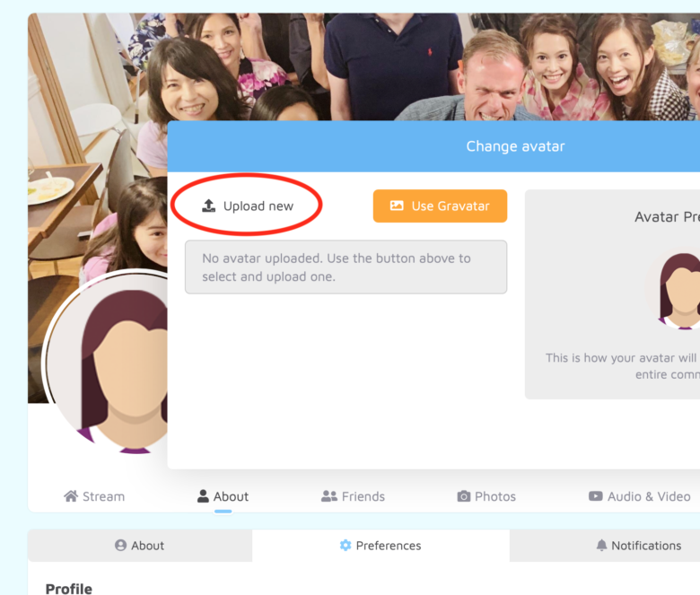Select the About profile menu tab
This screenshot has width=700, height=595.
coord(223,496)
